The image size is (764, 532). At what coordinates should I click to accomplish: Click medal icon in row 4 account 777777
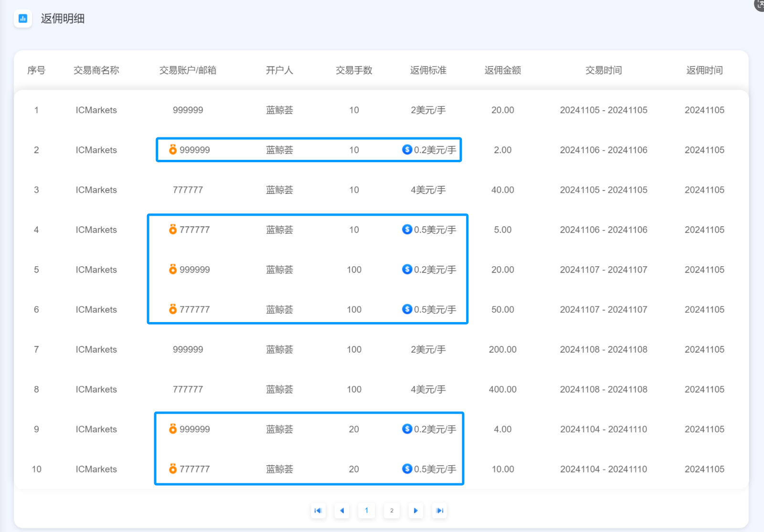point(173,229)
